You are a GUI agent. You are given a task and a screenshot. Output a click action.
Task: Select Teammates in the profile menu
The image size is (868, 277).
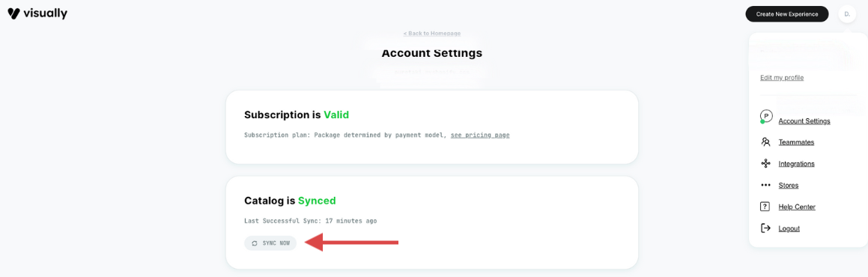(x=796, y=142)
